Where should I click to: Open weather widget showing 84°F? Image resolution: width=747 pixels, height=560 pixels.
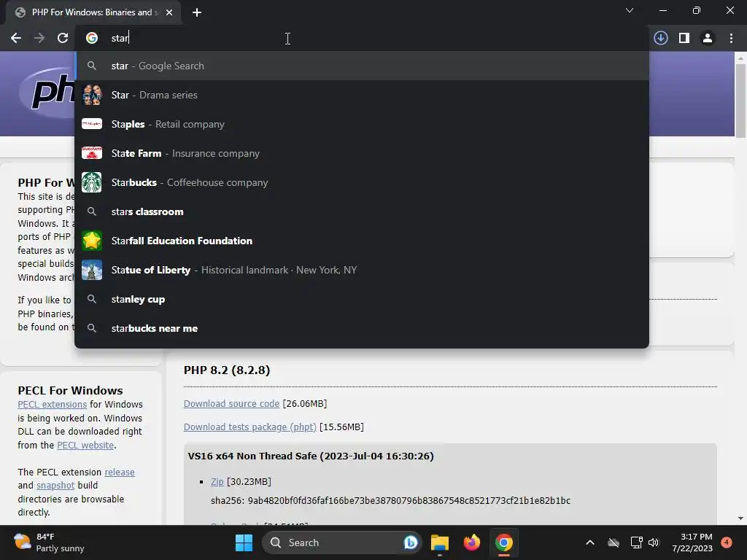coord(49,542)
